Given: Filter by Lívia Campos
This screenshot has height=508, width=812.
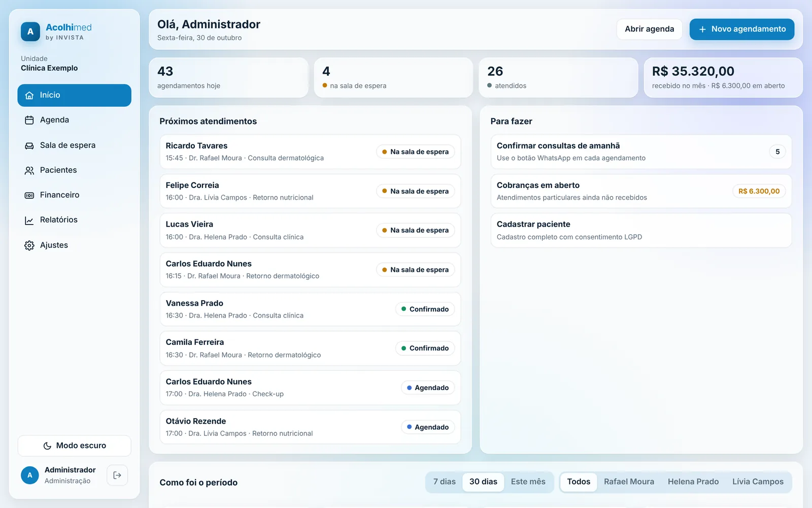Looking at the screenshot, I should tap(758, 482).
